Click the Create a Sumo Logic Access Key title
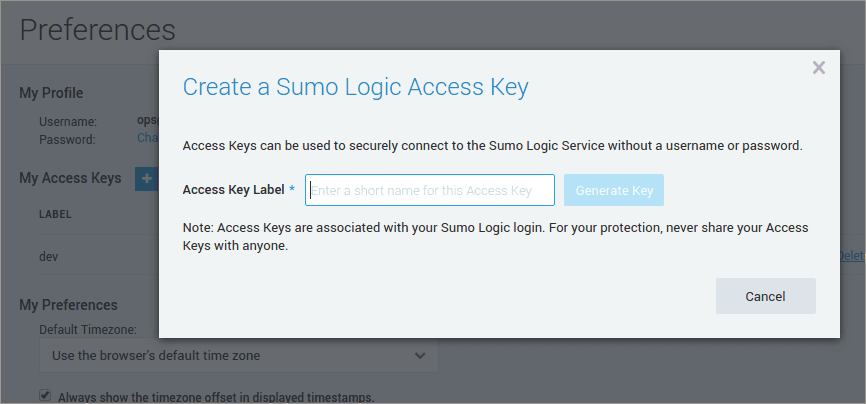This screenshot has width=866, height=404. point(355,87)
